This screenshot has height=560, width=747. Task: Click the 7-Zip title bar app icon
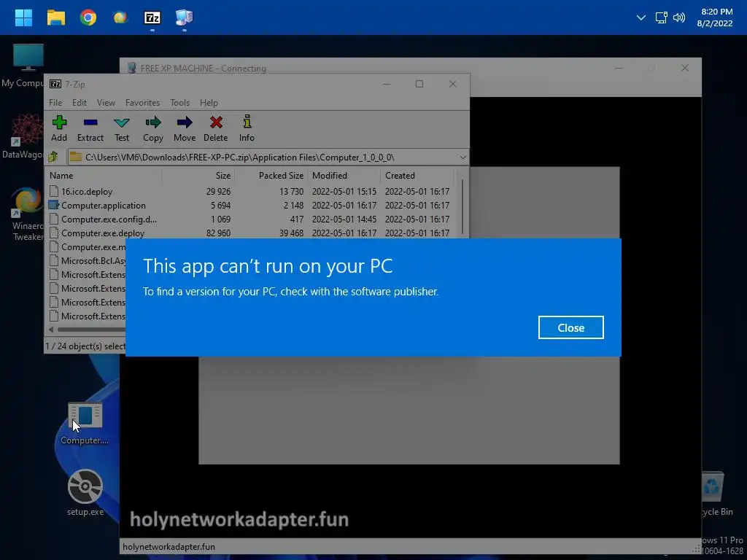point(55,84)
